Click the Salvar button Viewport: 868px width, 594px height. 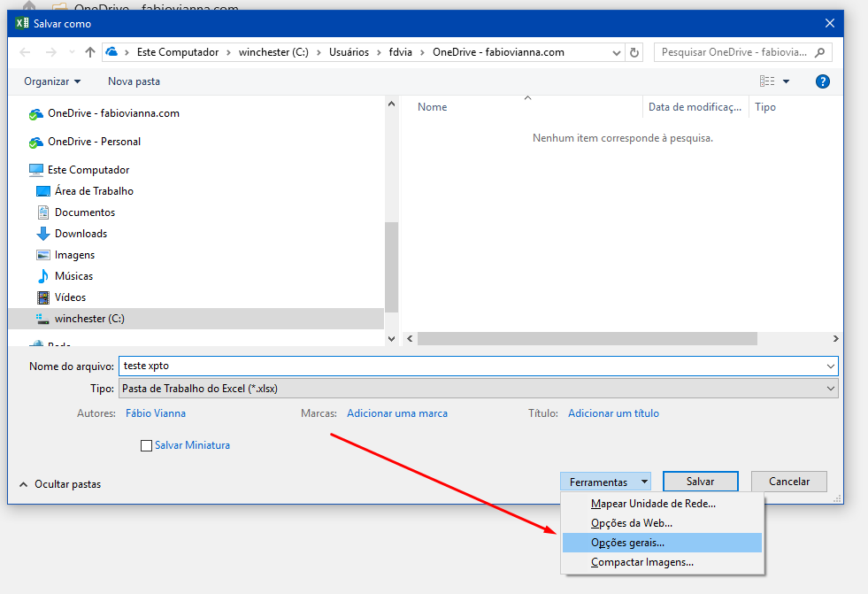click(x=700, y=481)
